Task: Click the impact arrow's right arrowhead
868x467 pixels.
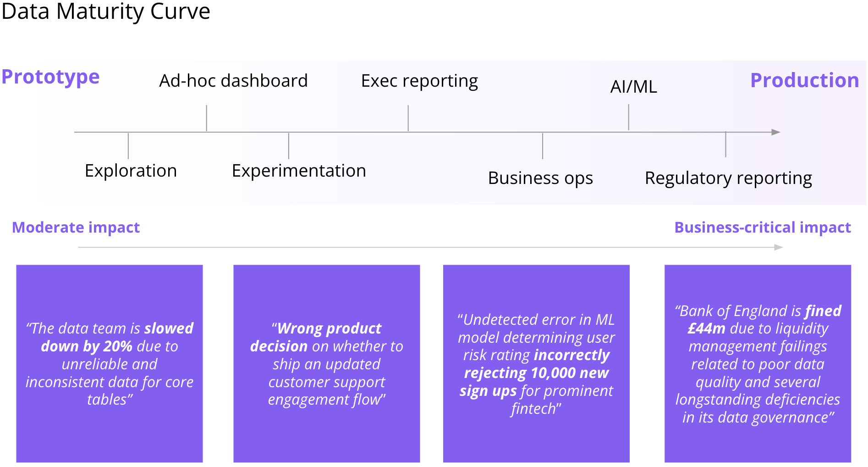Action: (x=779, y=247)
